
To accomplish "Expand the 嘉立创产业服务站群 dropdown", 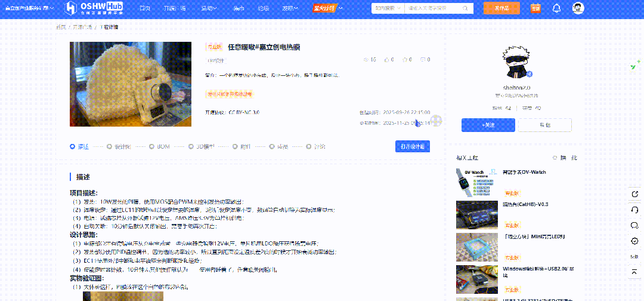I will pyautogui.click(x=29, y=8).
